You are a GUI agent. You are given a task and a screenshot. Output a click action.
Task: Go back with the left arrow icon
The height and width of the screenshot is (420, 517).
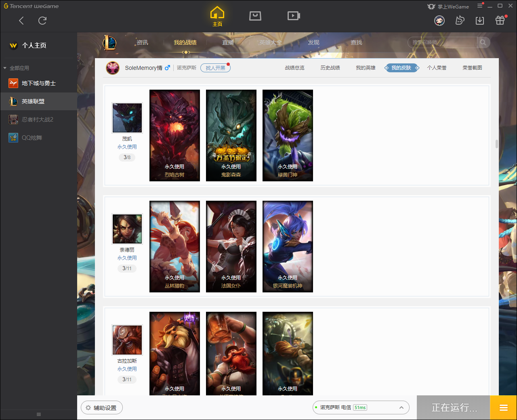coord(21,21)
